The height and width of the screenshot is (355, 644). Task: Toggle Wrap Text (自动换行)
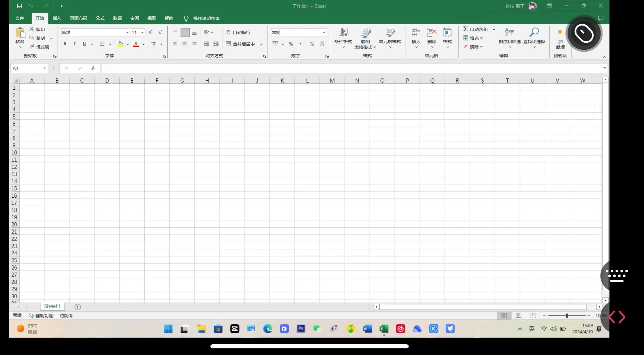(238, 32)
